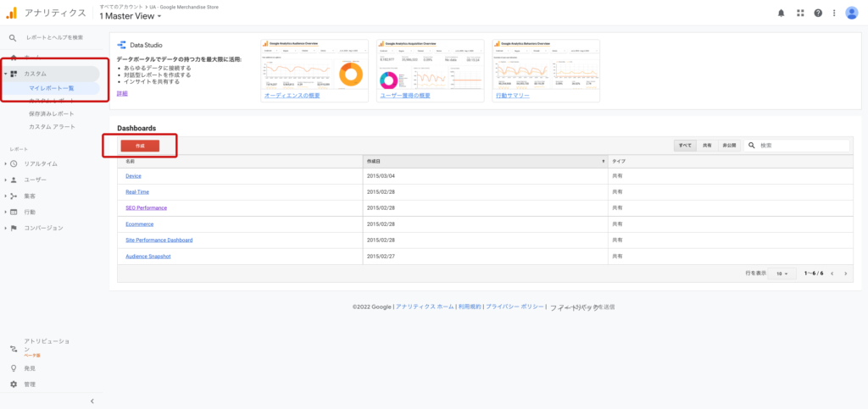This screenshot has height=409, width=868.
Task: Open the Google apps grid
Action: 800,14
